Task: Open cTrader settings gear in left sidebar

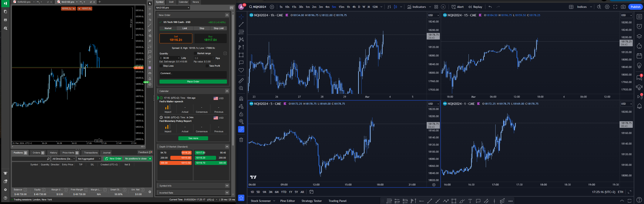Action: pyautogui.click(x=6, y=190)
